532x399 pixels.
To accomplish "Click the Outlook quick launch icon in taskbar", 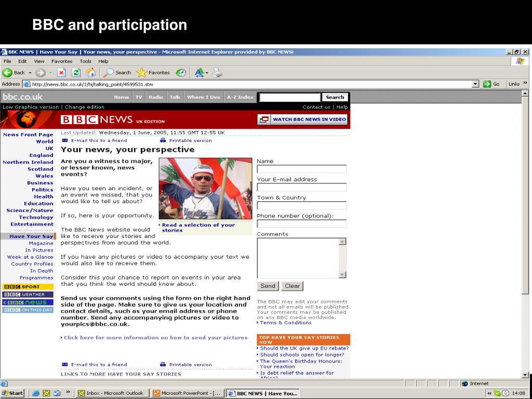I will [x=46, y=393].
